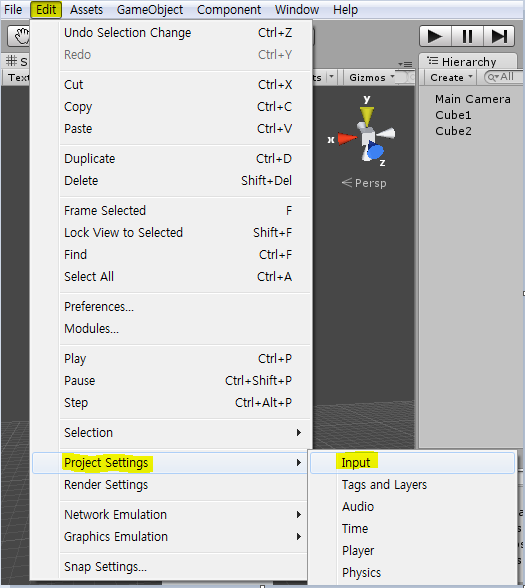This screenshot has height=588, width=525.
Task: Choose Delete from the Edit menu
Action: pyautogui.click(x=172, y=181)
